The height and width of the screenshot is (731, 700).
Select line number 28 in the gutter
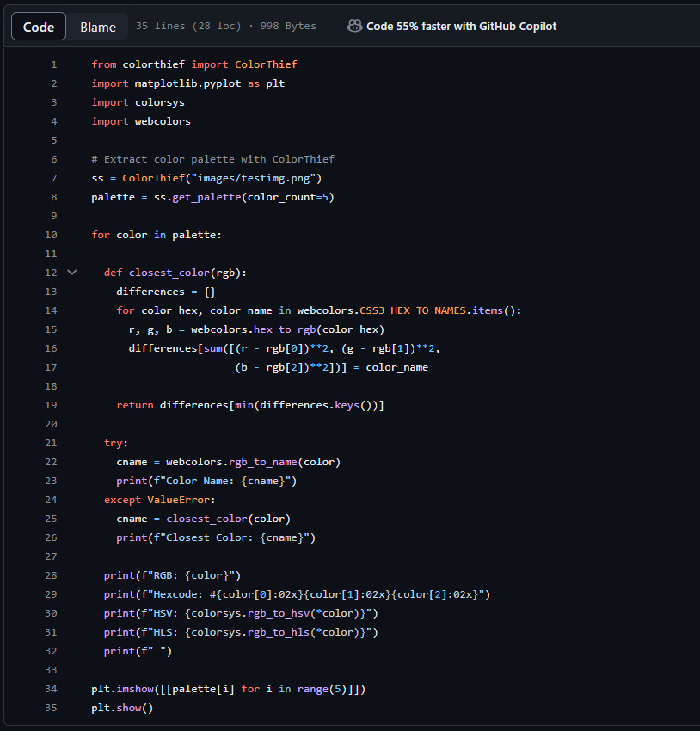[x=51, y=575]
